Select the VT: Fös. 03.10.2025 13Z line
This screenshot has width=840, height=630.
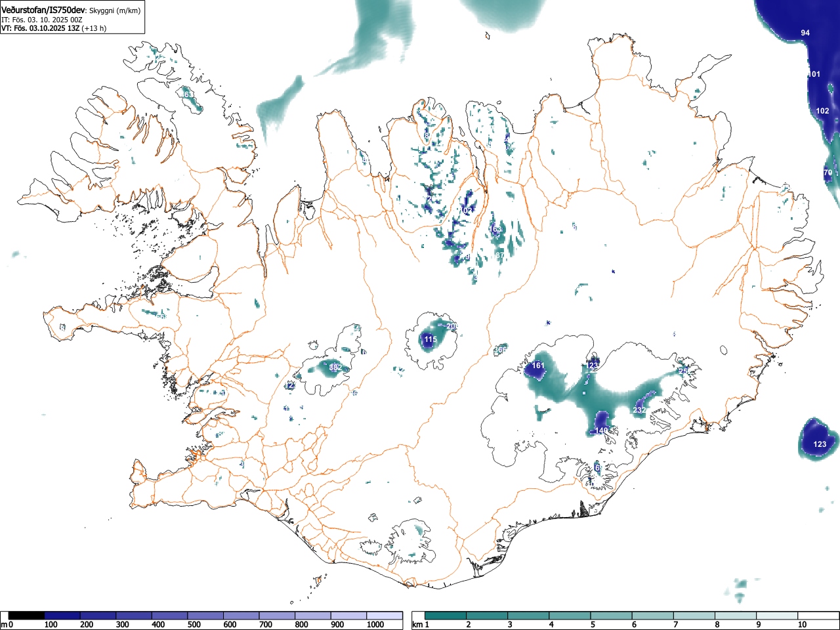pos(41,28)
